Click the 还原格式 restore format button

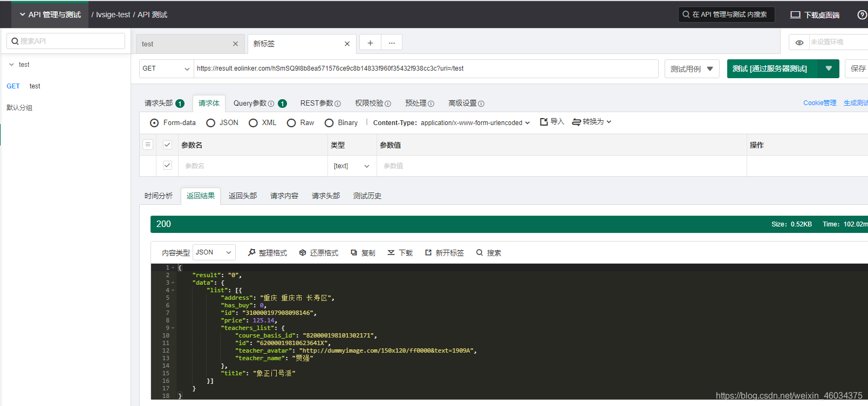[x=319, y=253]
